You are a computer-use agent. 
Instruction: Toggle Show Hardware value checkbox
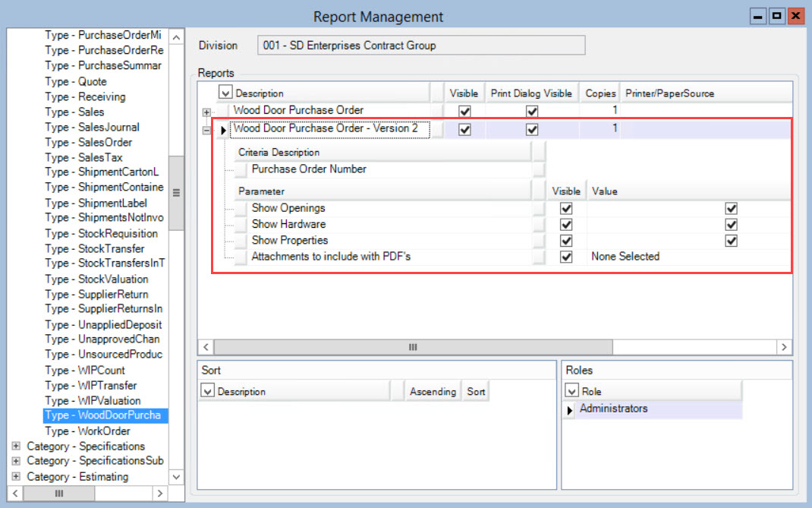[731, 225]
